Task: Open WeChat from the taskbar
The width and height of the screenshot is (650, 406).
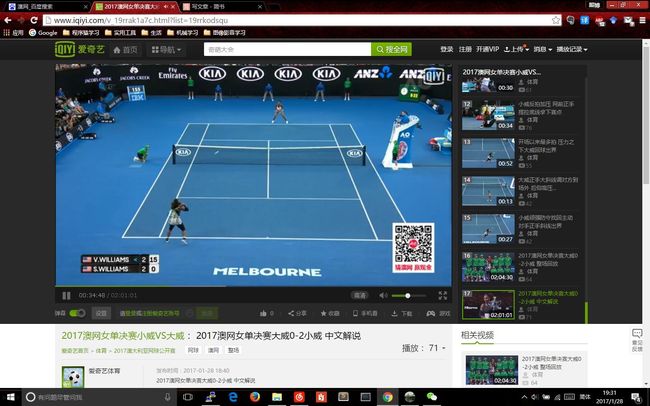Action: 432,397
